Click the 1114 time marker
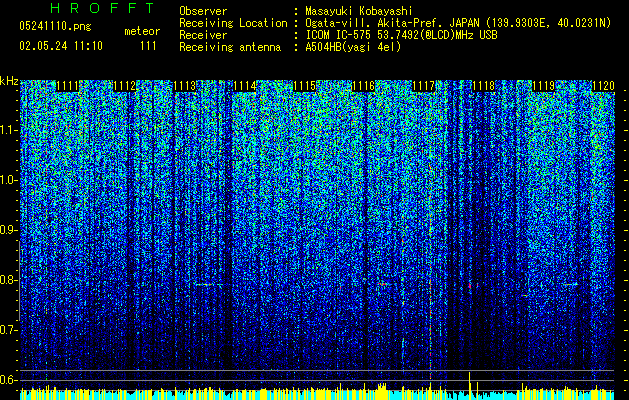Viewport: 629px width, 400px height. point(245,86)
